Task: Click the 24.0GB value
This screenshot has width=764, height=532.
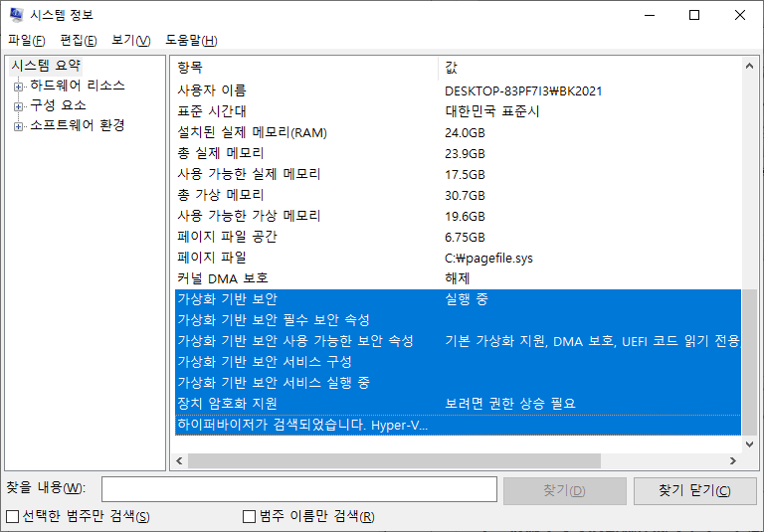Action: [465, 133]
